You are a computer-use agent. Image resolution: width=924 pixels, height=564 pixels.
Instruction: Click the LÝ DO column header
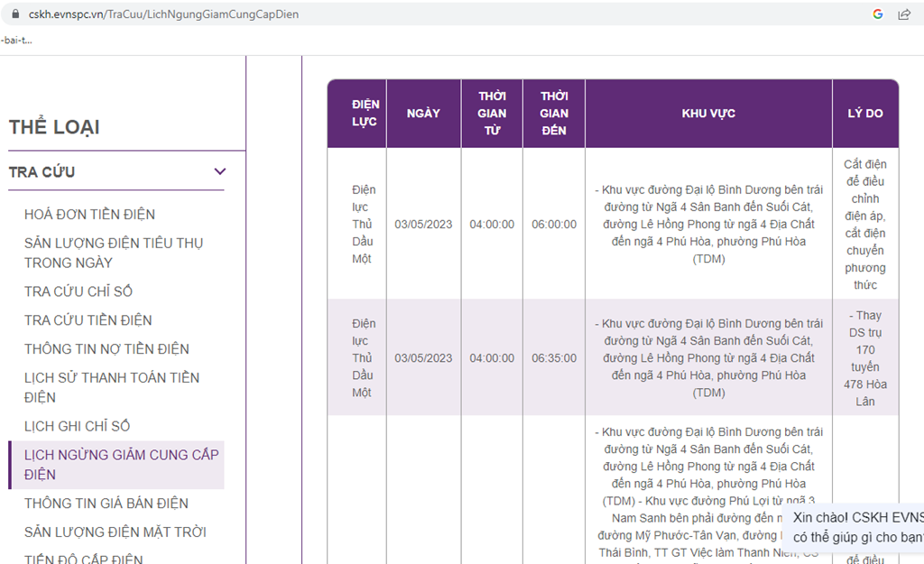[x=865, y=113]
